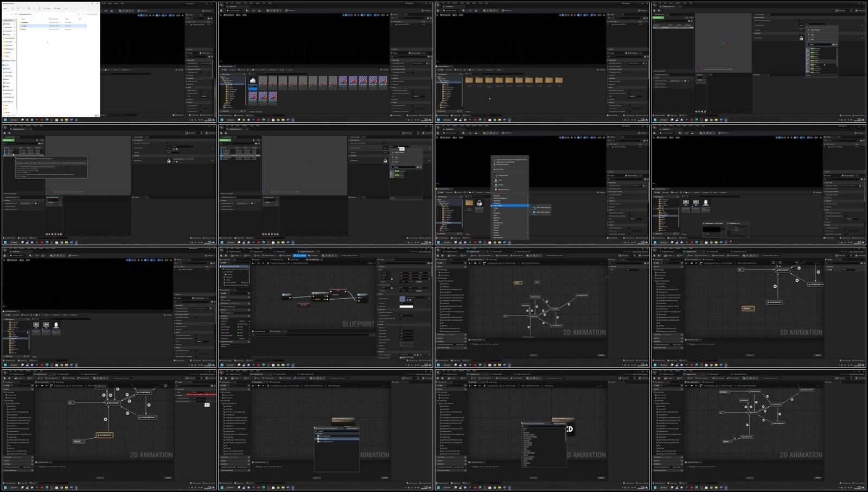
Task: Select knockattack node in graph with highlighted Attack
Action: tap(774, 302)
